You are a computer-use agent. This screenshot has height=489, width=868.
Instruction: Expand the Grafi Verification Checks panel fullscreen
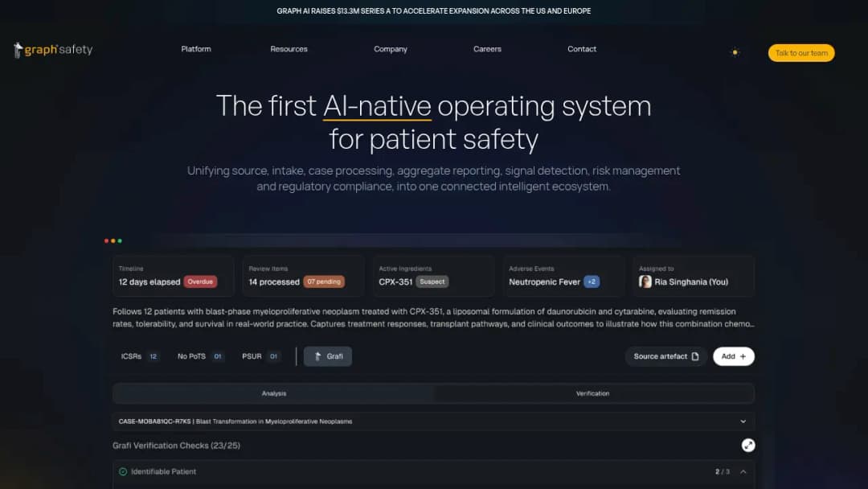pos(748,446)
